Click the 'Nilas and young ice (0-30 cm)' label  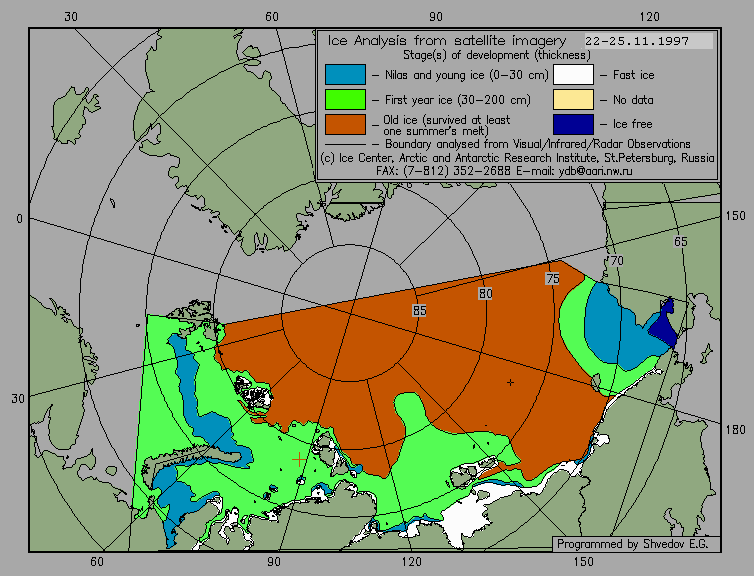point(466,75)
